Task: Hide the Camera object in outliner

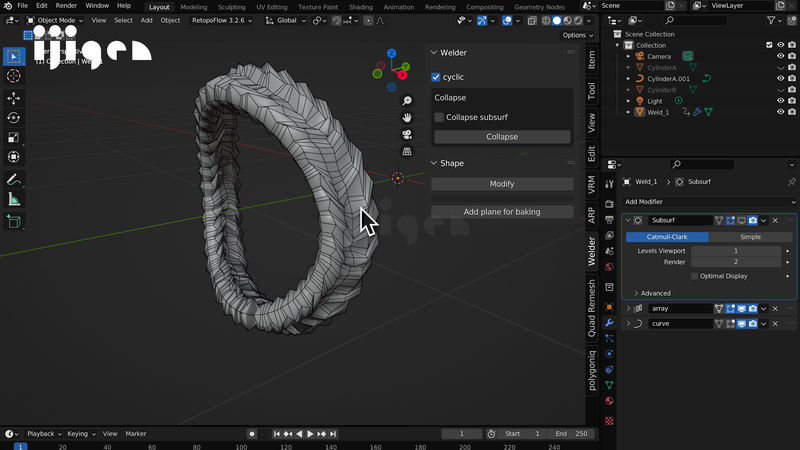Action: pos(780,57)
